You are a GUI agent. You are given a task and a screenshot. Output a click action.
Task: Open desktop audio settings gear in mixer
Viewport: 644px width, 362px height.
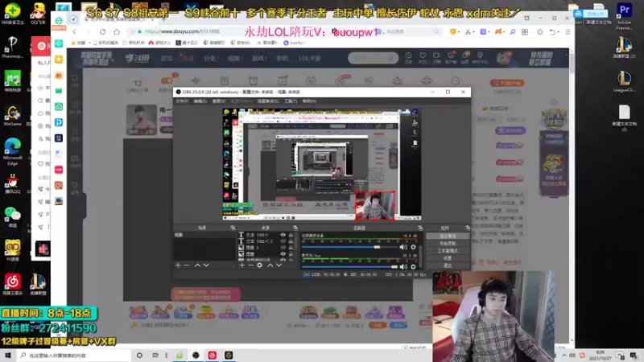point(413,247)
